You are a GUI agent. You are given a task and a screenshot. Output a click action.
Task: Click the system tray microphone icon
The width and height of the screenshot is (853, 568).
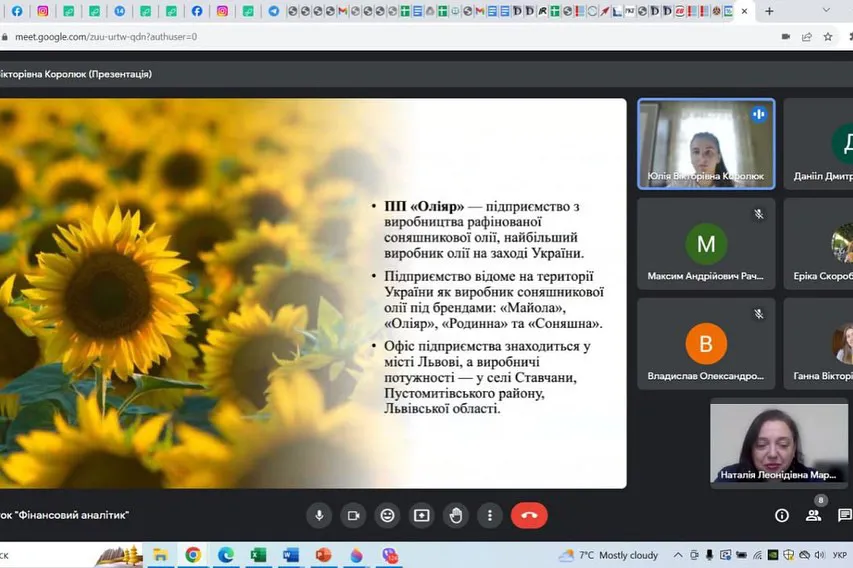(x=709, y=555)
